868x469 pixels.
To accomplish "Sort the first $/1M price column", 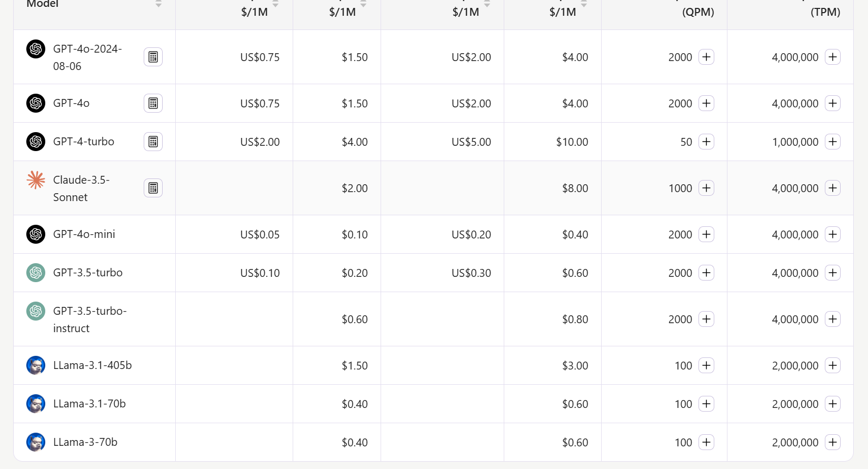I will tap(275, 4).
